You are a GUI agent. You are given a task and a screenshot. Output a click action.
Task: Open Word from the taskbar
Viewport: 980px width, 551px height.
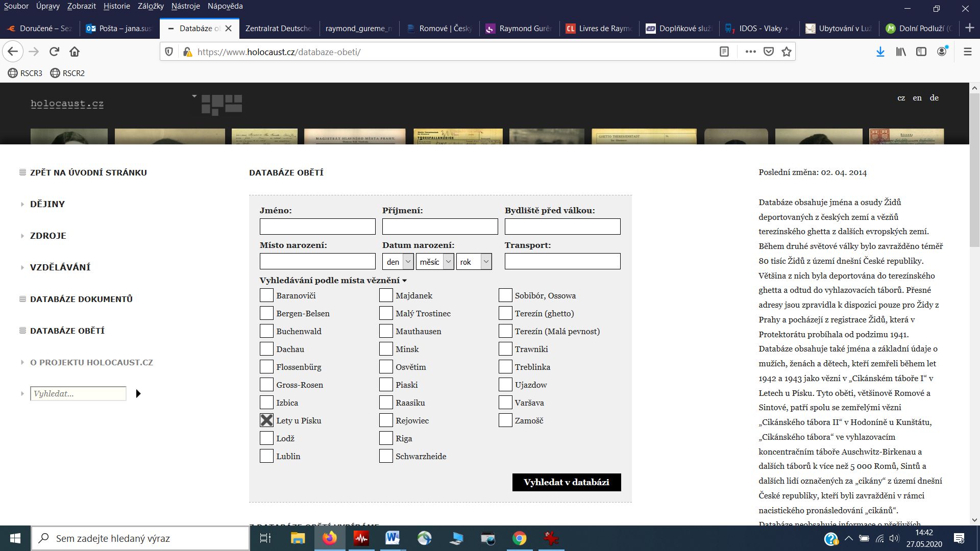393,538
